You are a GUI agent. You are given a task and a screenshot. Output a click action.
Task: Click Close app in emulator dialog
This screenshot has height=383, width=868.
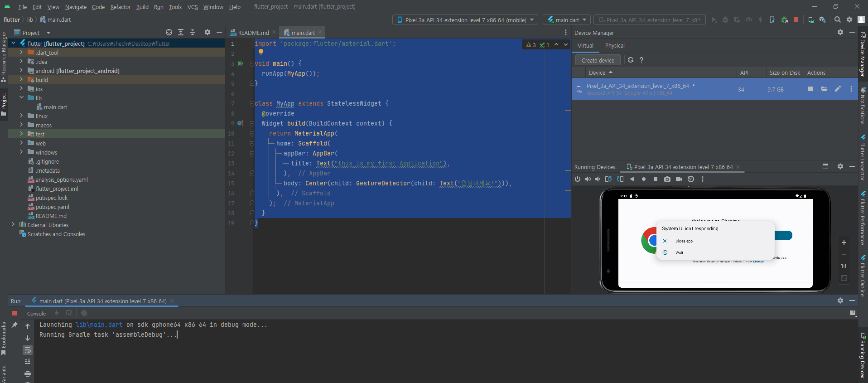click(x=684, y=241)
